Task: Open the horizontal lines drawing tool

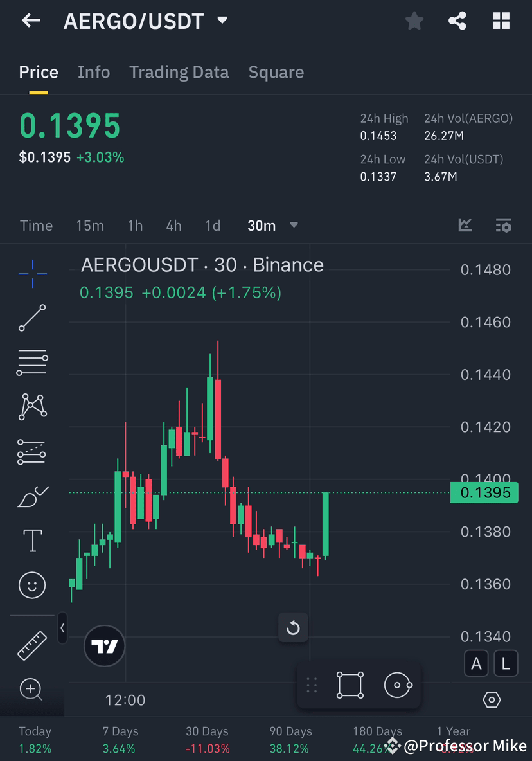Action: pos(31,362)
